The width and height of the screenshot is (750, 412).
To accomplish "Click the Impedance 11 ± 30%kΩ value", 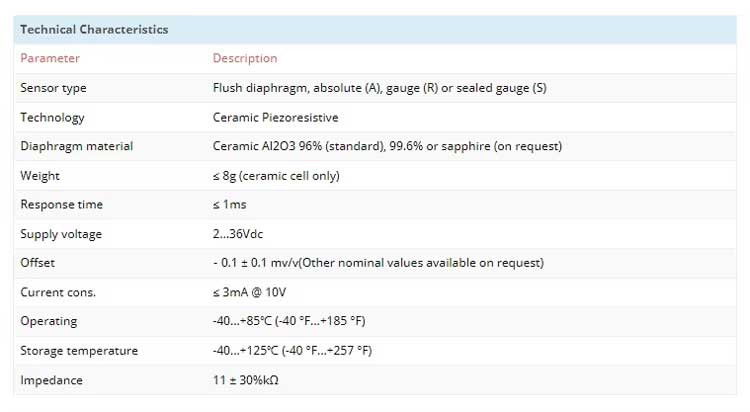I will tap(246, 380).
